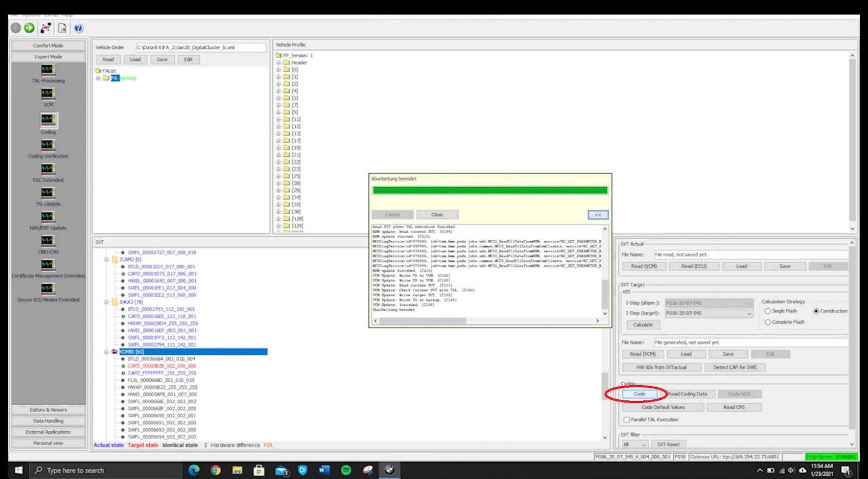Open Secure ECU Modes Extended icon

point(48,288)
